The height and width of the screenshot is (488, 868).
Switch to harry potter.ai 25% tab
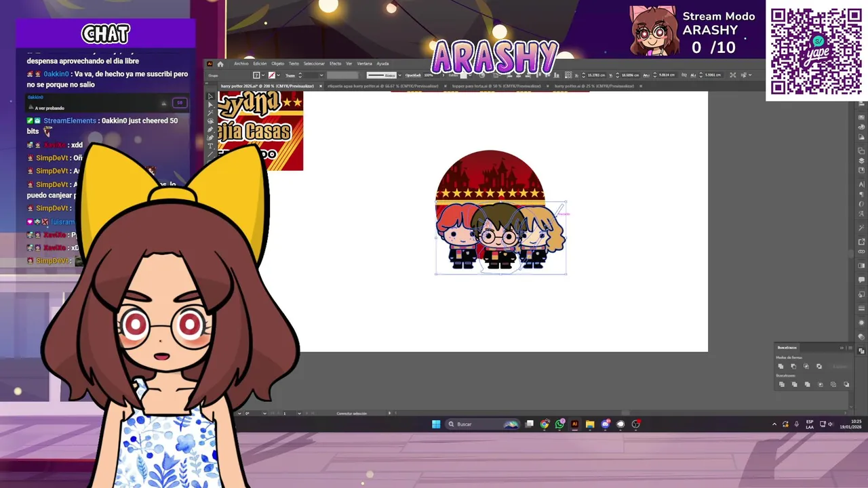(594, 86)
